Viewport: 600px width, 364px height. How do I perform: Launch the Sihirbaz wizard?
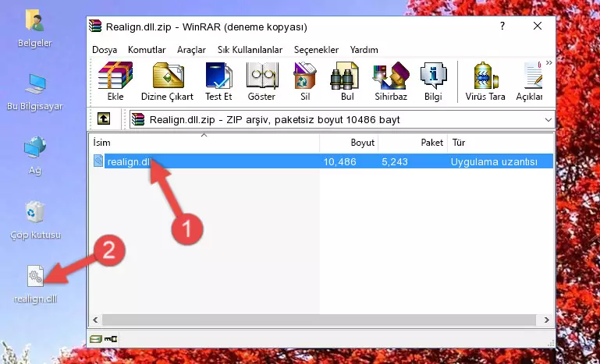pyautogui.click(x=391, y=81)
